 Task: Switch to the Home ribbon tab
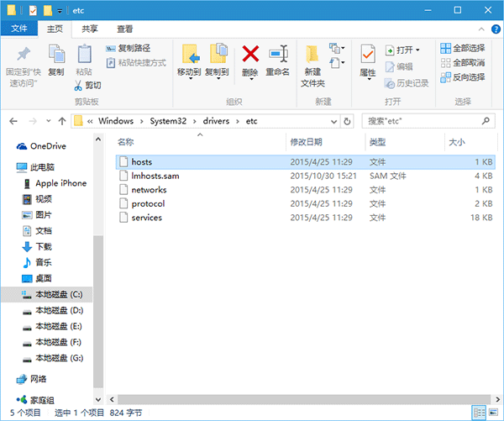click(55, 29)
